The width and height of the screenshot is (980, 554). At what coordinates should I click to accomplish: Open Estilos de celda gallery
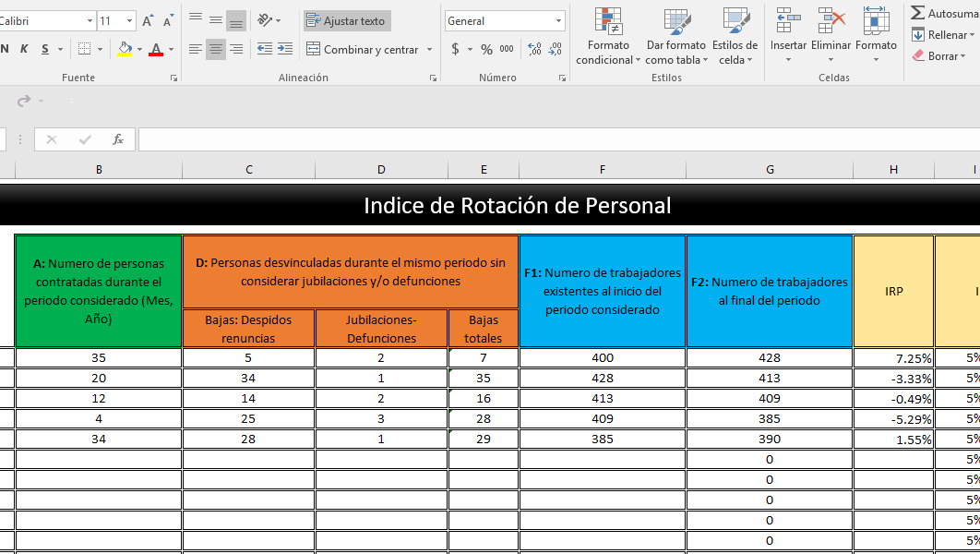(x=735, y=36)
